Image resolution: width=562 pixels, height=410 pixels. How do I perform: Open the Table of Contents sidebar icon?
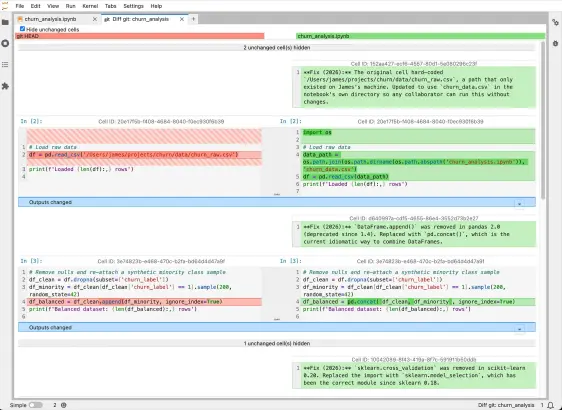tap(5, 65)
